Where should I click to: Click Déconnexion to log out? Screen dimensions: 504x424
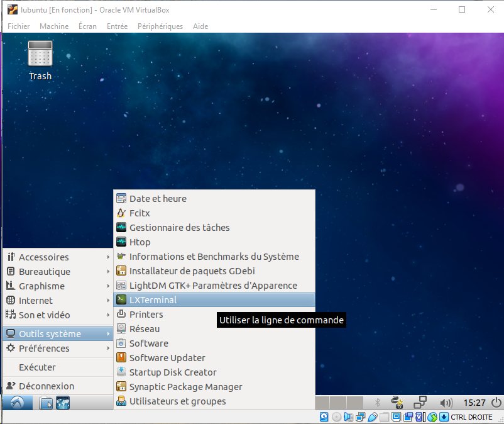pos(46,386)
